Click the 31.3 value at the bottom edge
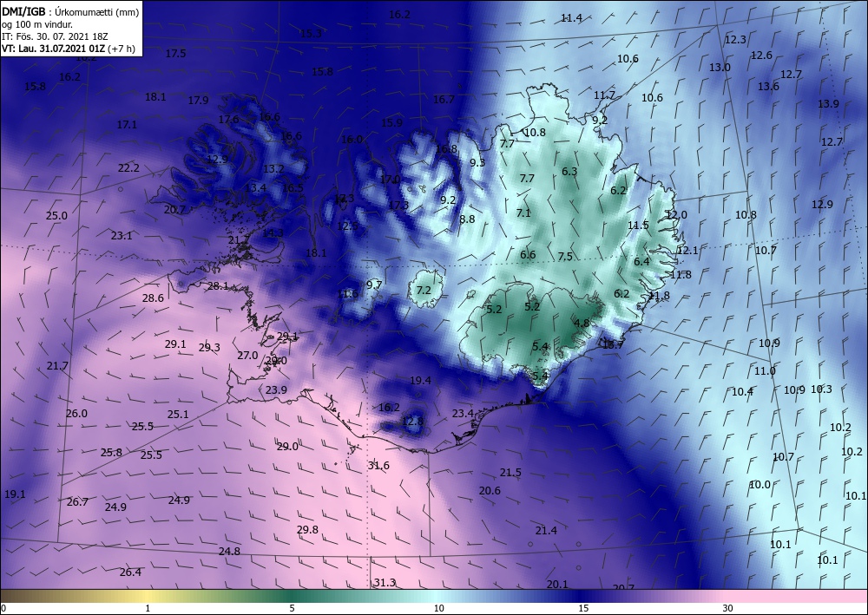 385,582
